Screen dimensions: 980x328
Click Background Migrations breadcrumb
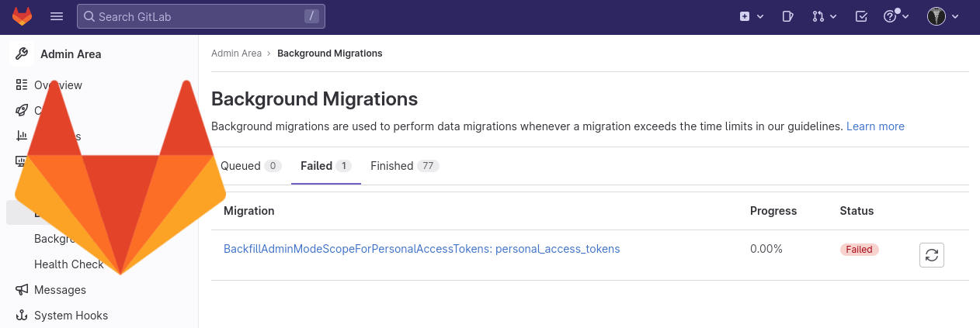click(330, 54)
